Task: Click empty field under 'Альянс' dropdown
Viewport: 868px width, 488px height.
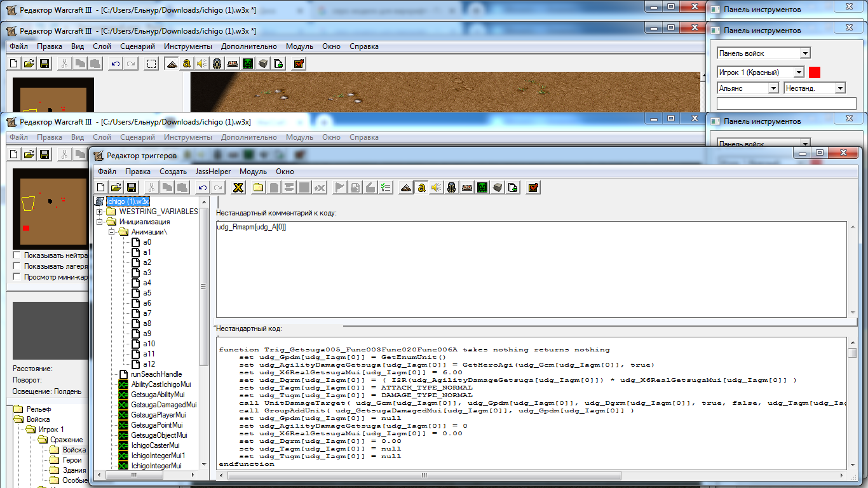Action: (787, 104)
